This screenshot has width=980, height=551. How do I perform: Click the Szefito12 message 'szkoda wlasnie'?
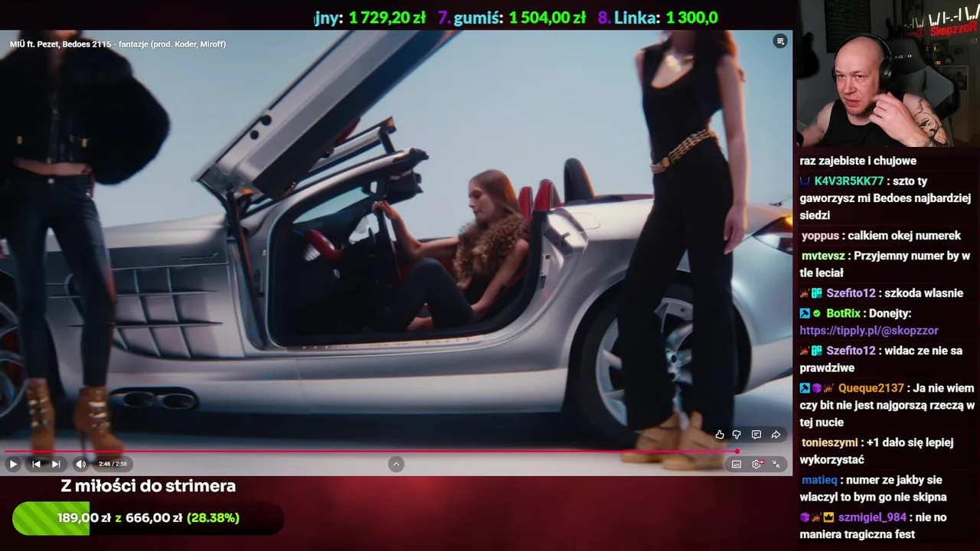tap(923, 293)
